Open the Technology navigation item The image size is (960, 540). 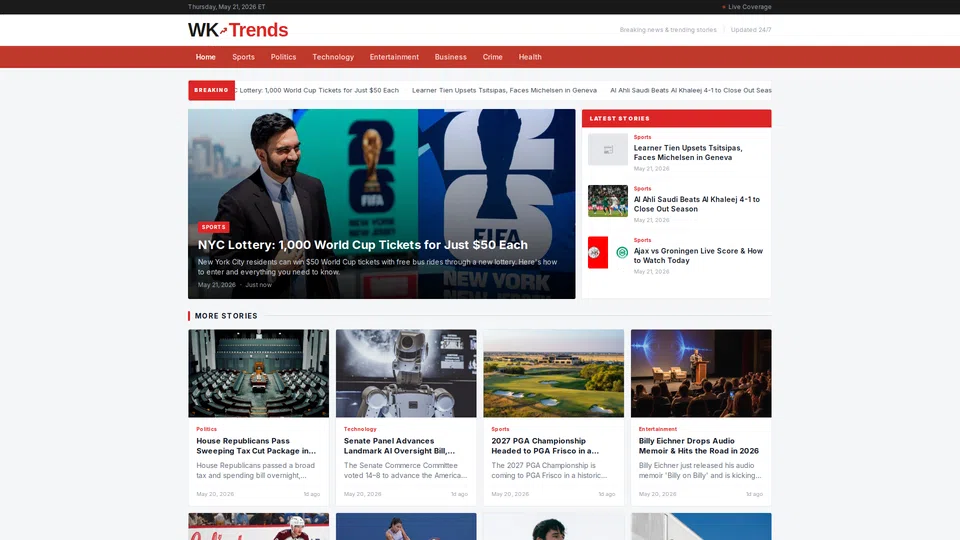pyautogui.click(x=333, y=57)
